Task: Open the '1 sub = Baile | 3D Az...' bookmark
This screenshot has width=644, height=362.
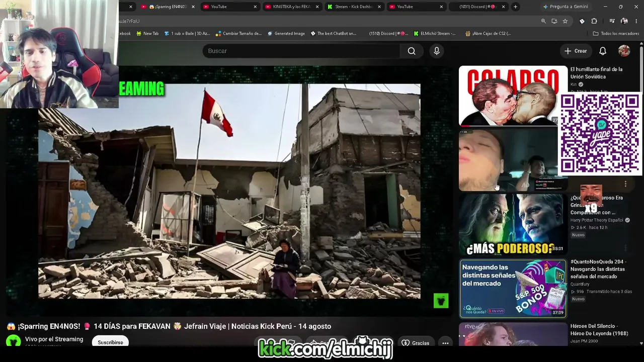Action: pos(187,34)
